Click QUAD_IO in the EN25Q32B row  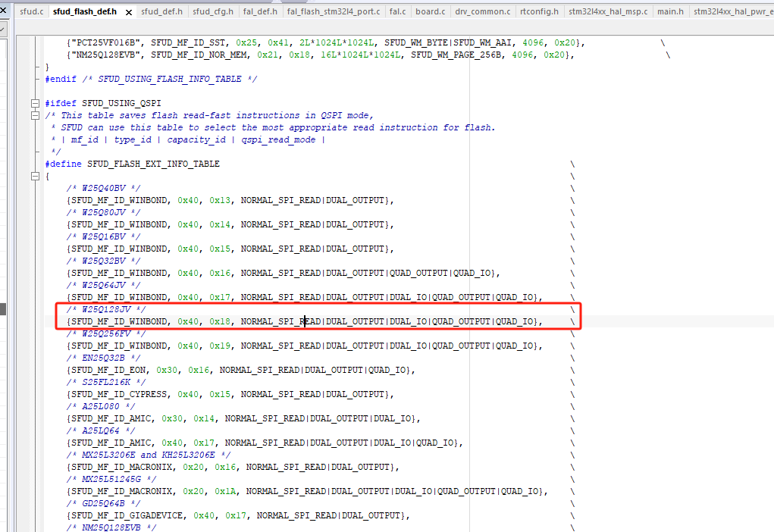point(387,370)
